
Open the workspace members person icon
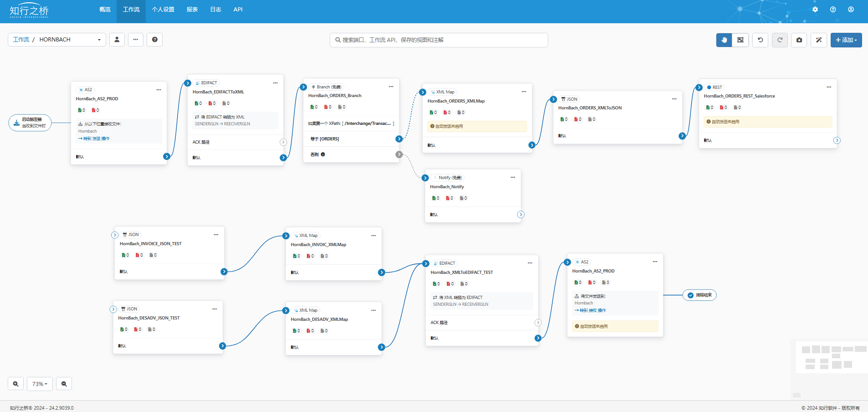click(117, 40)
